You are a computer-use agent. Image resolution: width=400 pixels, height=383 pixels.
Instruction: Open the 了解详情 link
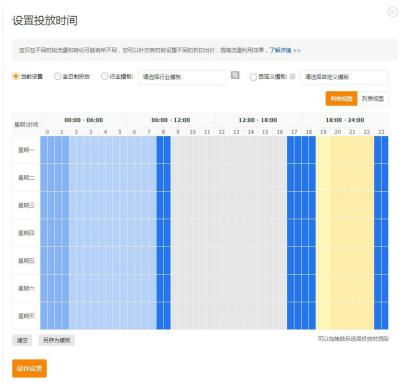[285, 50]
